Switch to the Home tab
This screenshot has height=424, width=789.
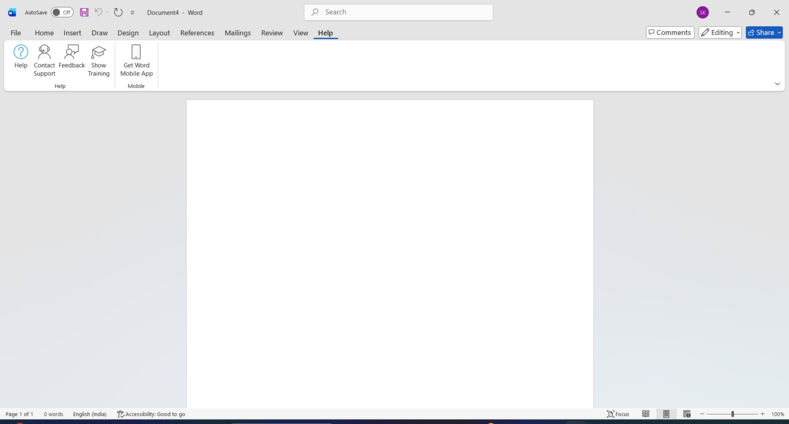click(44, 33)
